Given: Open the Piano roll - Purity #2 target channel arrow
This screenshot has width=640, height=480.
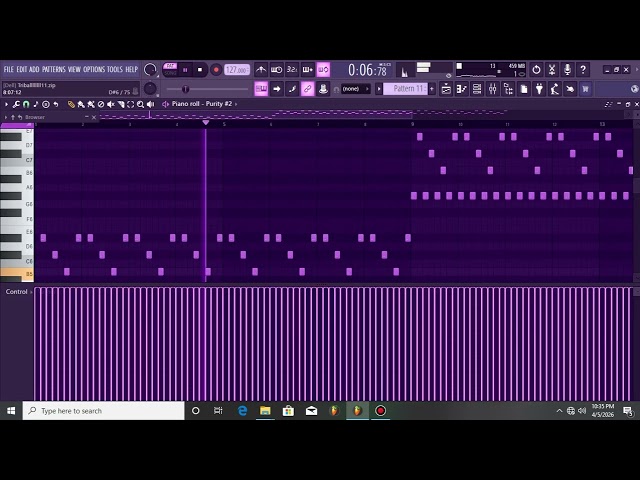Looking at the screenshot, I should (236, 104).
